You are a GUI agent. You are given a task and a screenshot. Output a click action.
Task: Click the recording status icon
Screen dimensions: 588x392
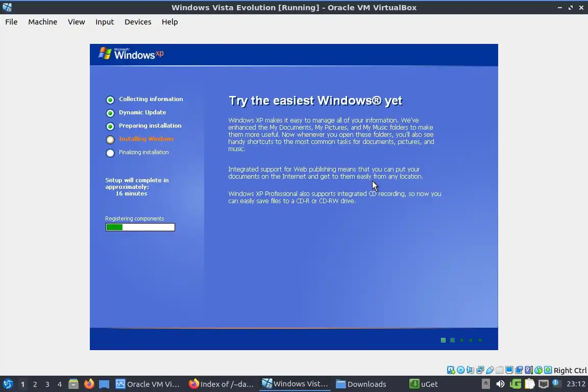click(x=519, y=370)
